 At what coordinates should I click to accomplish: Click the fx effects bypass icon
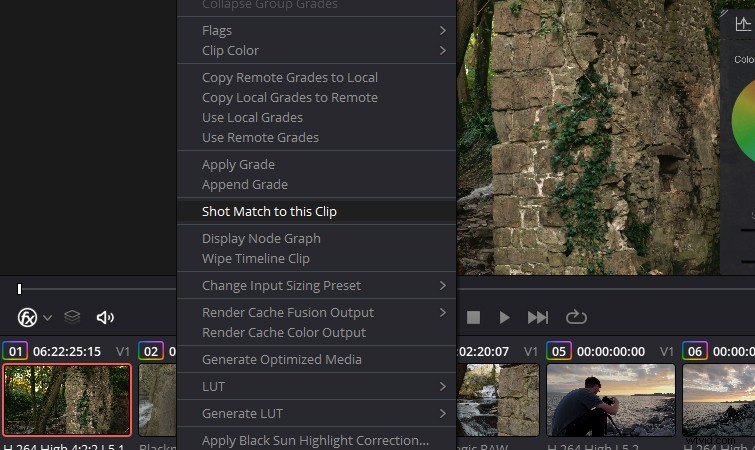point(27,318)
